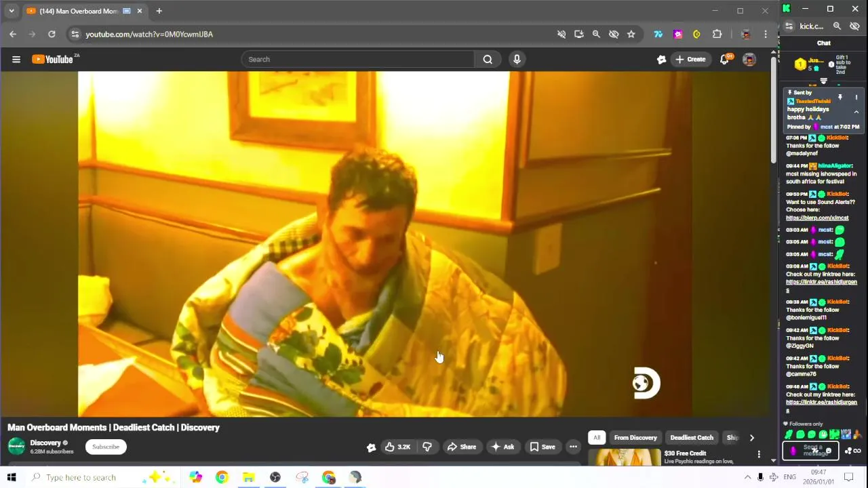Open Kick site settings icon in address bar

click(x=789, y=26)
